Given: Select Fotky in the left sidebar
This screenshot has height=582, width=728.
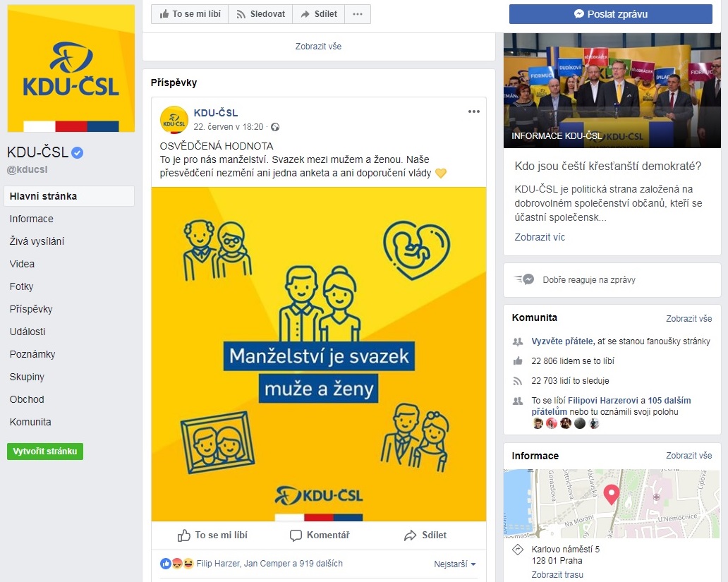Looking at the screenshot, I should tap(21, 286).
